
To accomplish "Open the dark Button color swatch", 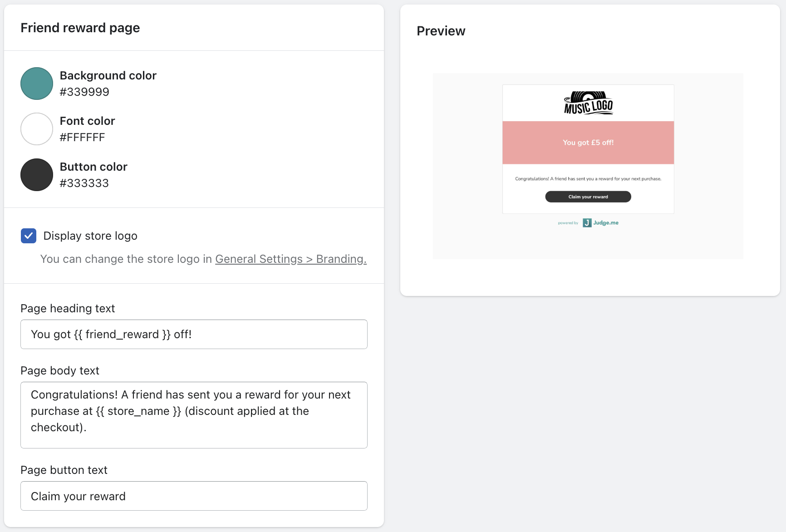I will pyautogui.click(x=37, y=175).
